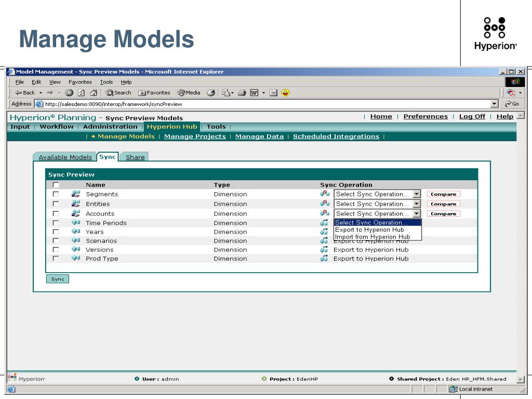
Task: Open Sync Operation dropdown for Entities
Action: tap(377, 204)
